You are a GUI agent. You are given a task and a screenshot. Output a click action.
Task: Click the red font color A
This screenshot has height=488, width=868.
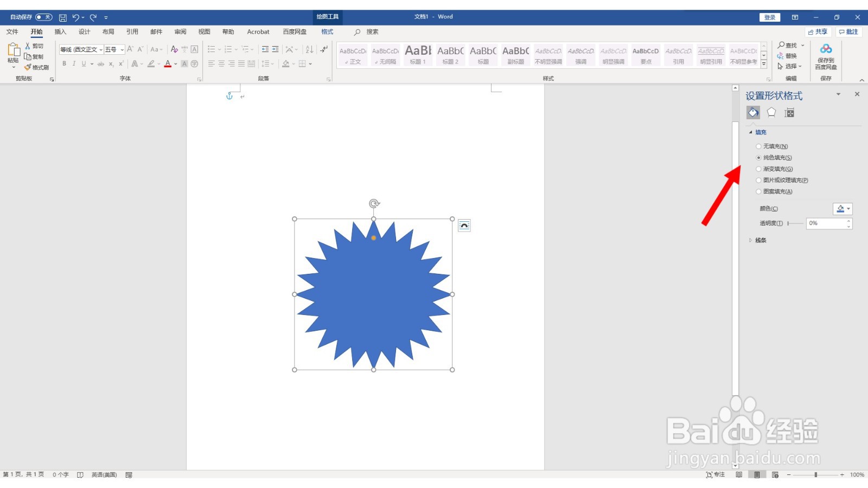click(168, 64)
